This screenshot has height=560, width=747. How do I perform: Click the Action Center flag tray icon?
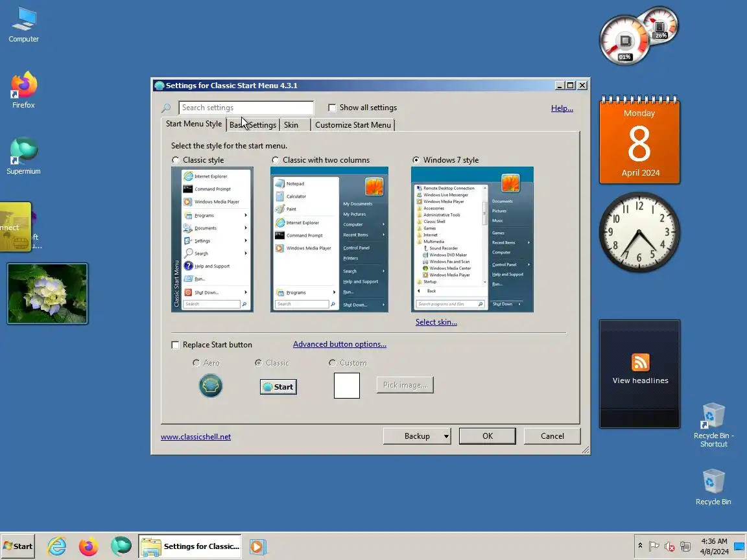click(654, 546)
